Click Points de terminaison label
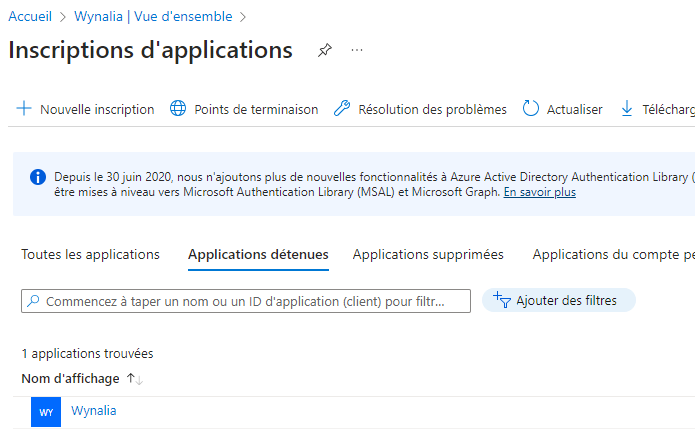Viewport: 695px width, 432px height. click(x=256, y=109)
